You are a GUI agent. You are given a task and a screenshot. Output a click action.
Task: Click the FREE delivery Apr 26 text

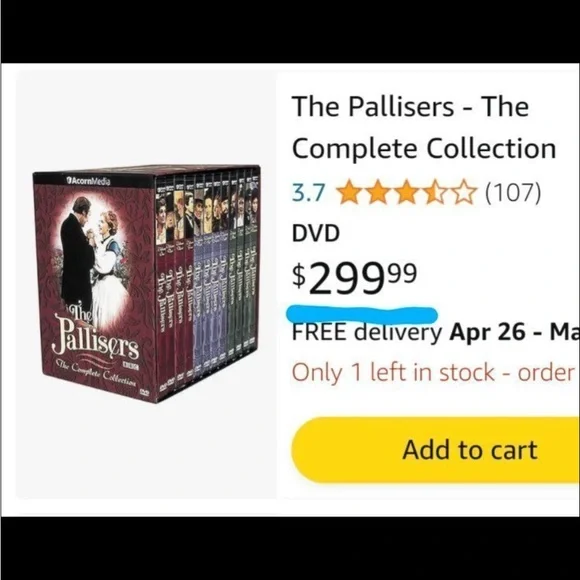[x=409, y=332]
